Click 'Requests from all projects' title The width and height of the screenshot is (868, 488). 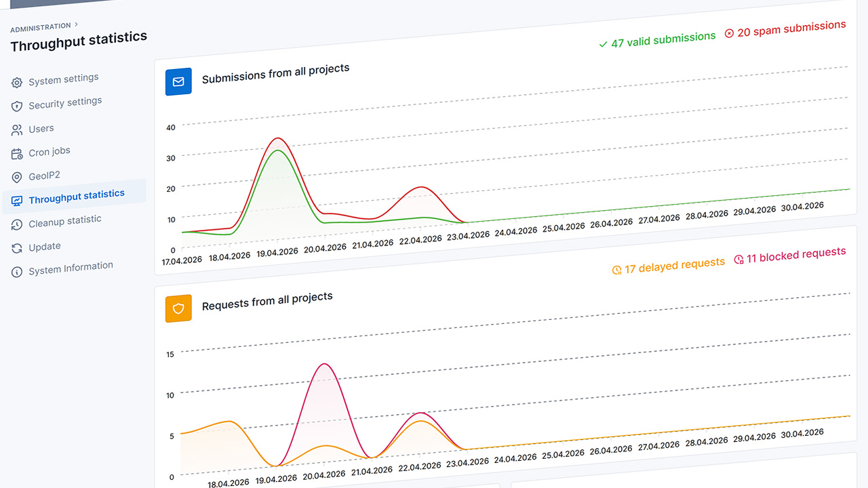click(267, 302)
